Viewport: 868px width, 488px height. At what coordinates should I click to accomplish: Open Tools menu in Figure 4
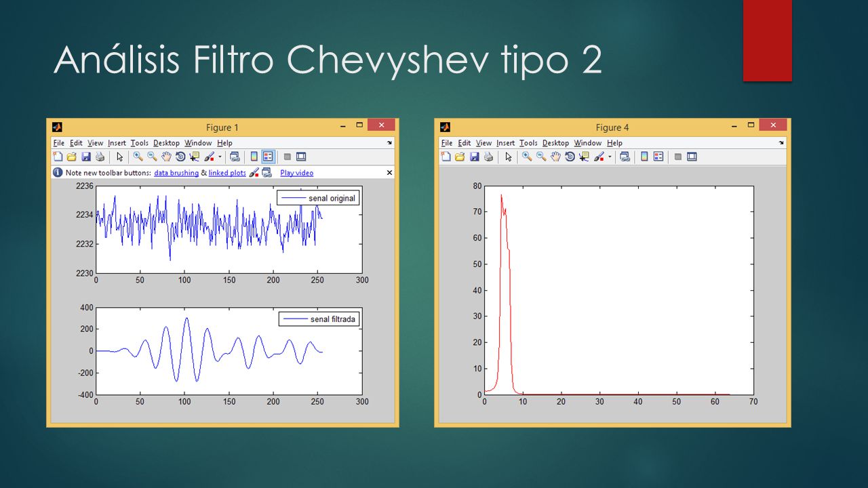(528, 143)
